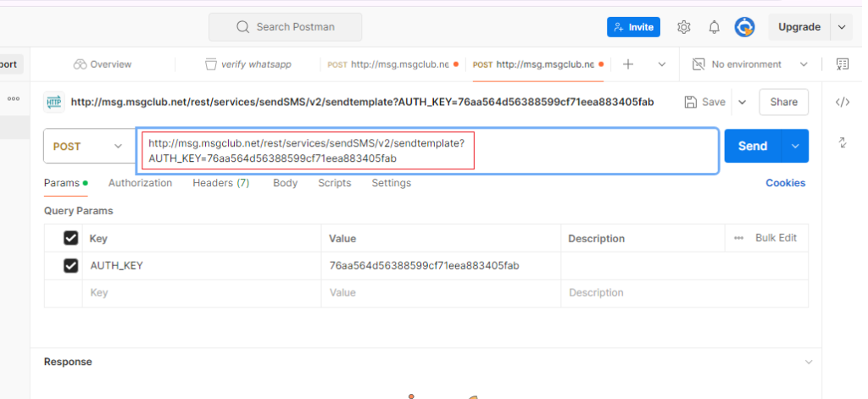Open the Headers (7) tab
The height and width of the screenshot is (399, 868).
pos(221,183)
